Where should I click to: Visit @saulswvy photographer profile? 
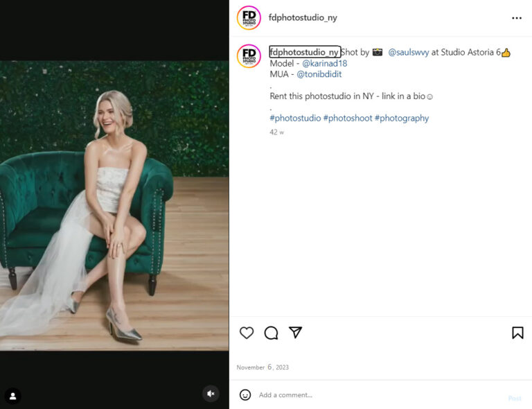click(x=408, y=53)
